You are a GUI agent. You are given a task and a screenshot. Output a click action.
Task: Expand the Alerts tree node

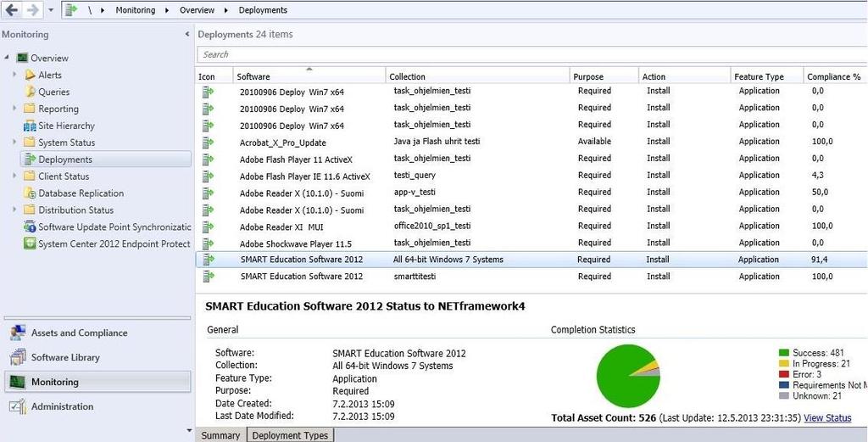(15, 74)
